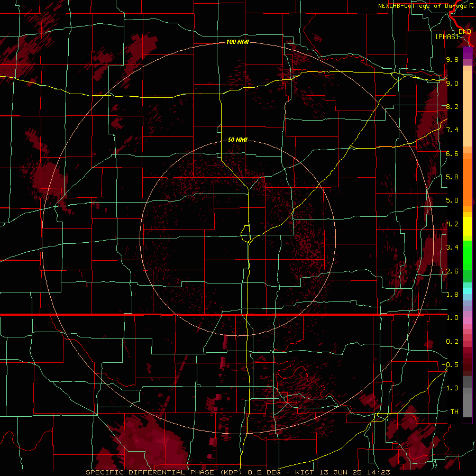Image resolution: width=476 pixels, height=476 pixels.
Task: Click the 14:23 timestamp in caption
Action: coord(378,472)
